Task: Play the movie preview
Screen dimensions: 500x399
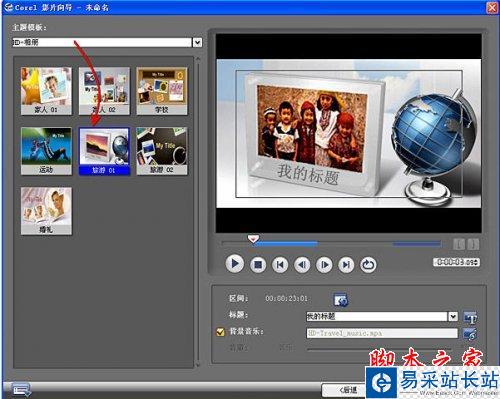Action: pyautogui.click(x=235, y=264)
